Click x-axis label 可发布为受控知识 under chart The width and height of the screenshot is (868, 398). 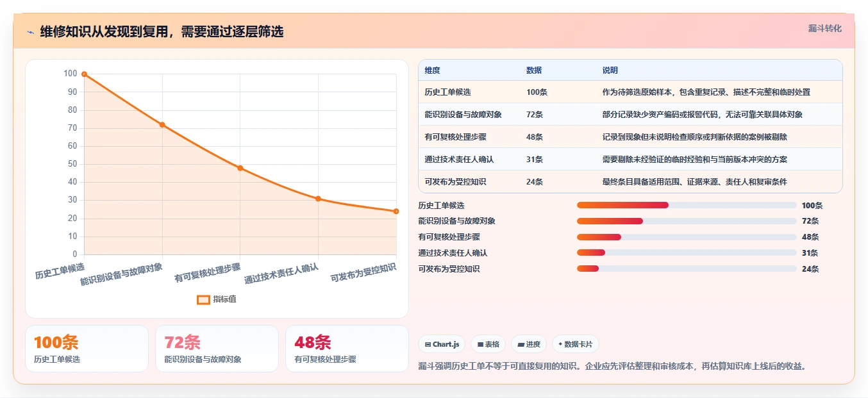[x=363, y=273]
